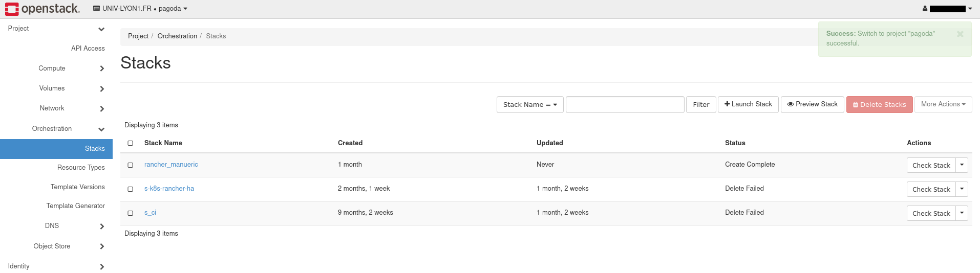Image resolution: width=980 pixels, height=273 pixels.
Task: Switch project via UNIV-LYON1.FR pagoda selector
Action: [x=140, y=9]
